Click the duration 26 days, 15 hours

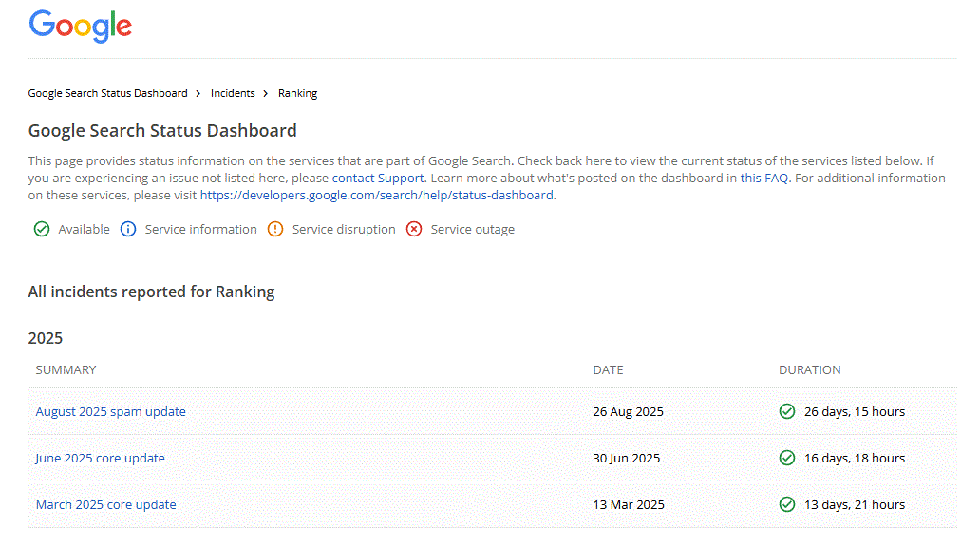click(x=855, y=412)
